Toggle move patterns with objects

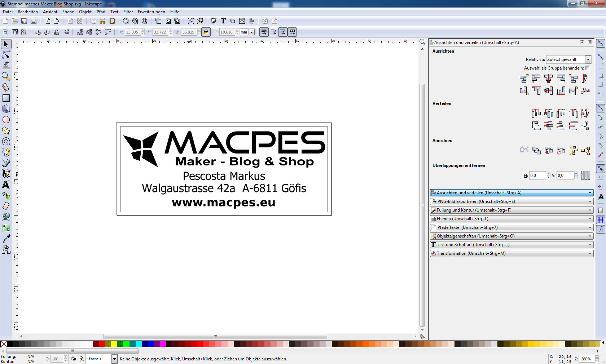(x=292, y=32)
